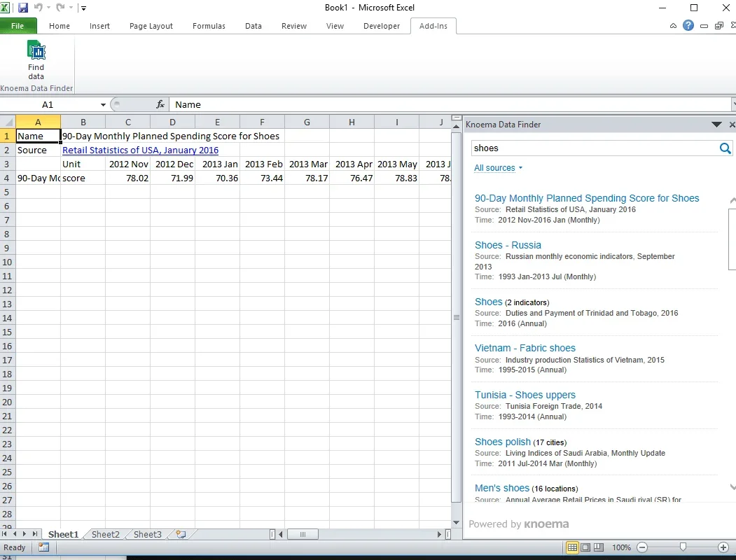
Task: Switch to the View ribbon tab
Action: (x=335, y=26)
